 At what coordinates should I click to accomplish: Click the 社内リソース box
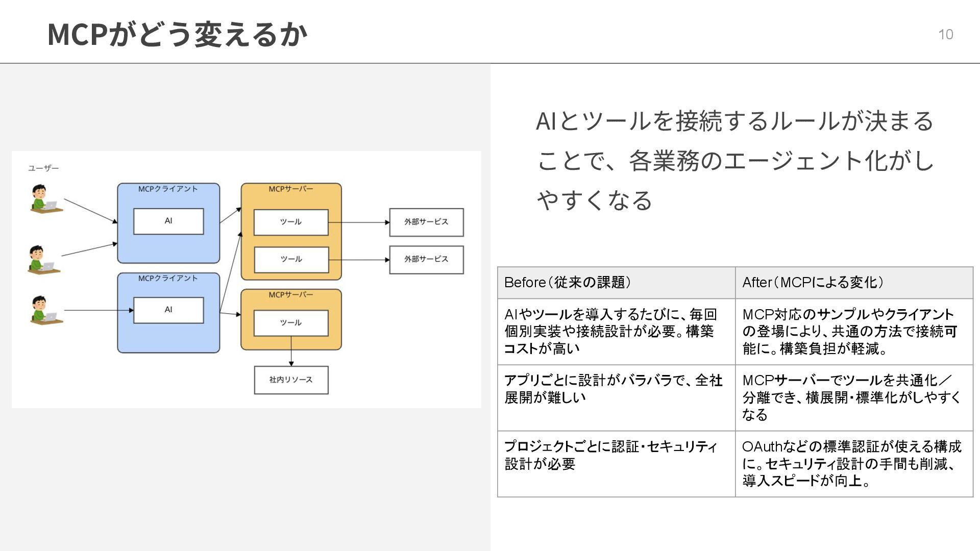point(291,380)
